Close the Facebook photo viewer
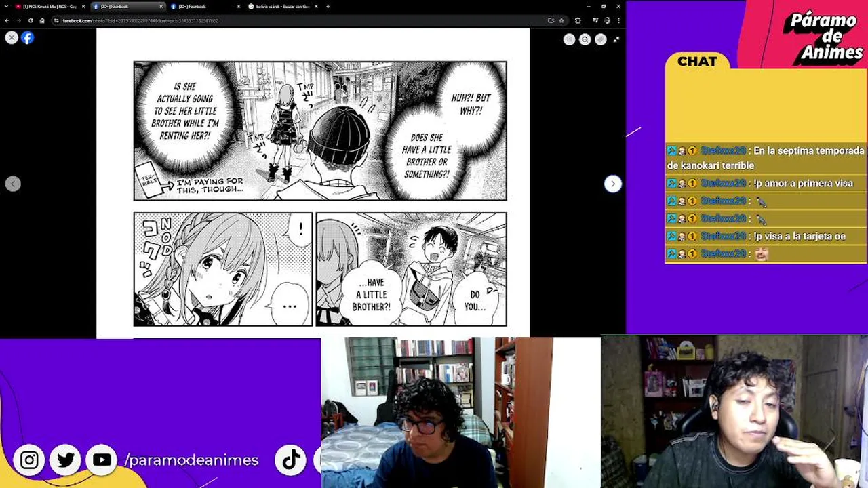Image resolution: width=868 pixels, height=488 pixels. pos(12,38)
